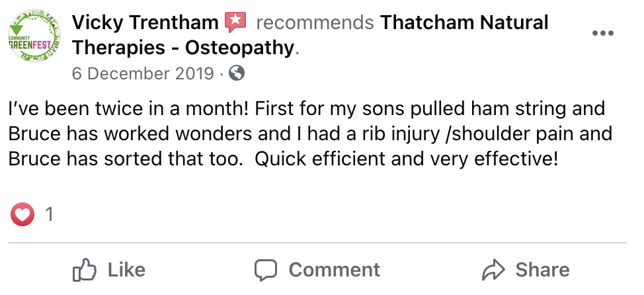Click the red star recommendation badge
Viewport: 644px width, 295px height.
point(235,23)
